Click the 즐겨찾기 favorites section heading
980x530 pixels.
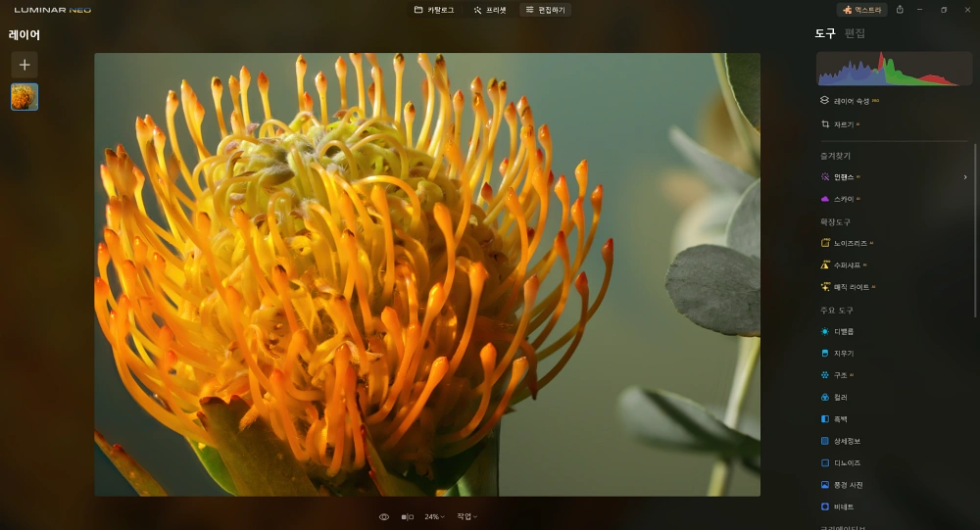835,156
